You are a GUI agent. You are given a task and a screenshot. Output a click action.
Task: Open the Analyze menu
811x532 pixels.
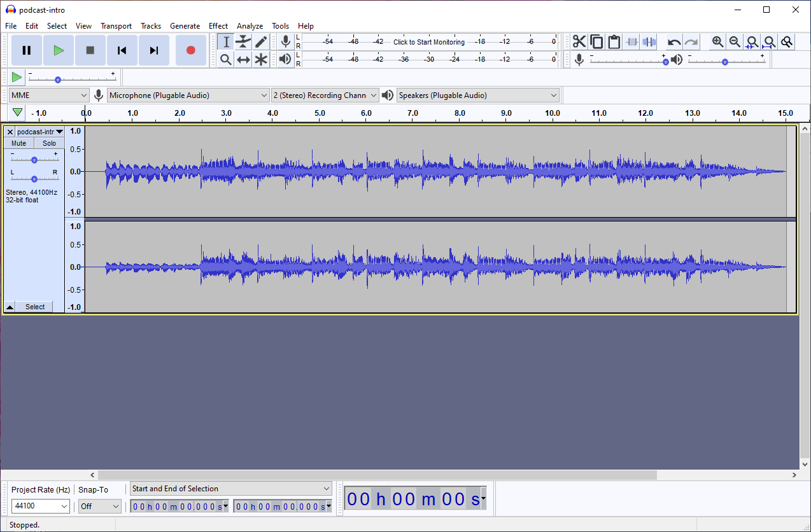250,26
